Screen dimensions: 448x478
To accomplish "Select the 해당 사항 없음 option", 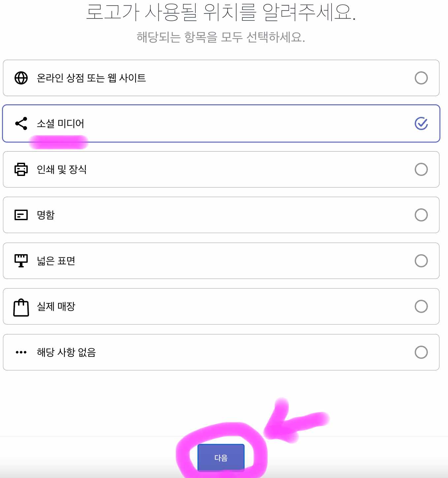I will [421, 352].
